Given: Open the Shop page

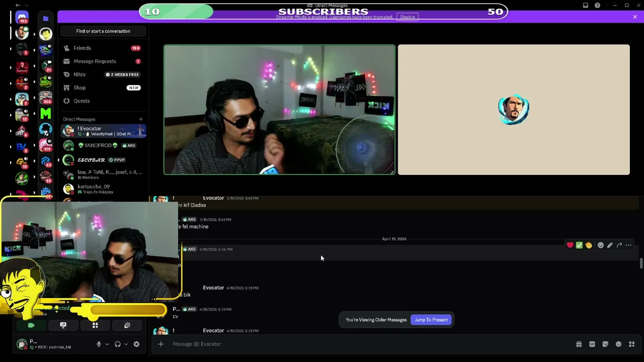Looking at the screenshot, I should (103, 87).
